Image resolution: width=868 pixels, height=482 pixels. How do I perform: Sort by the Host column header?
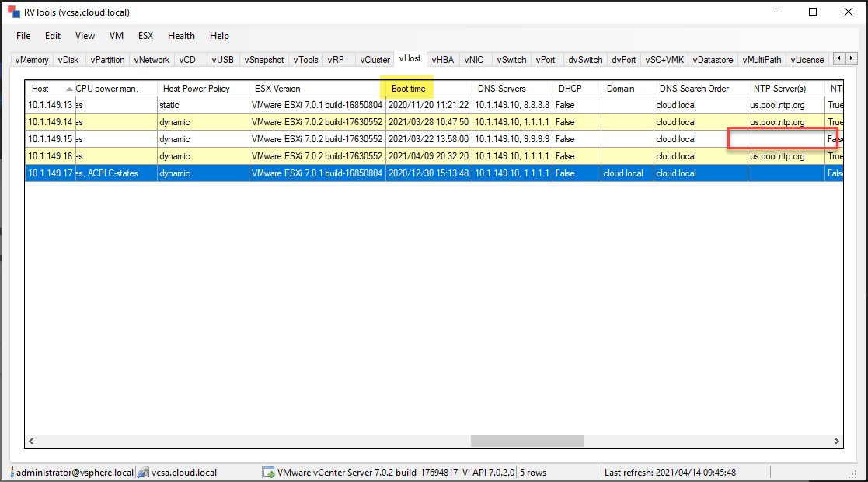50,89
